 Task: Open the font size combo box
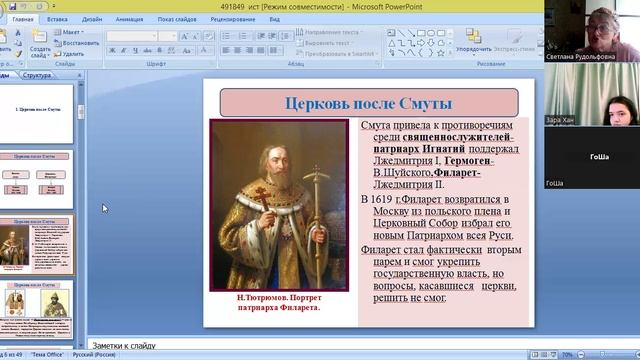click(x=167, y=36)
